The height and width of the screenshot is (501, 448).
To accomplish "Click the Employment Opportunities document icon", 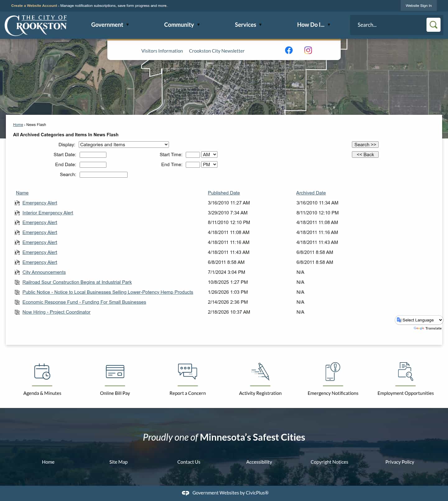I will pyautogui.click(x=405, y=371).
